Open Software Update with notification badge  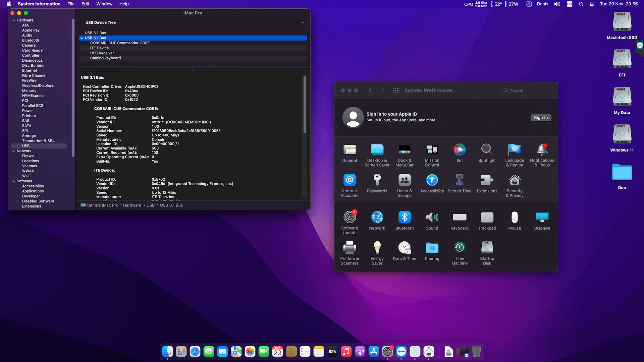pyautogui.click(x=350, y=218)
